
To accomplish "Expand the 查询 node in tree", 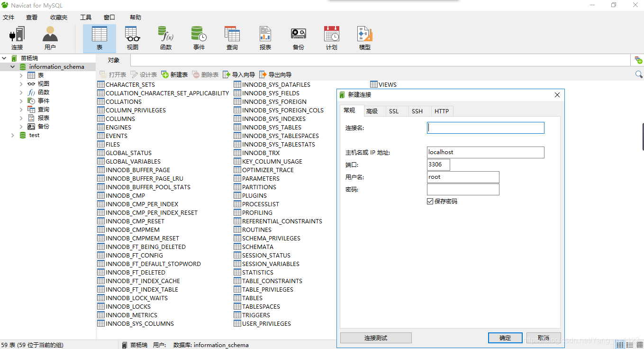I will tap(21, 110).
